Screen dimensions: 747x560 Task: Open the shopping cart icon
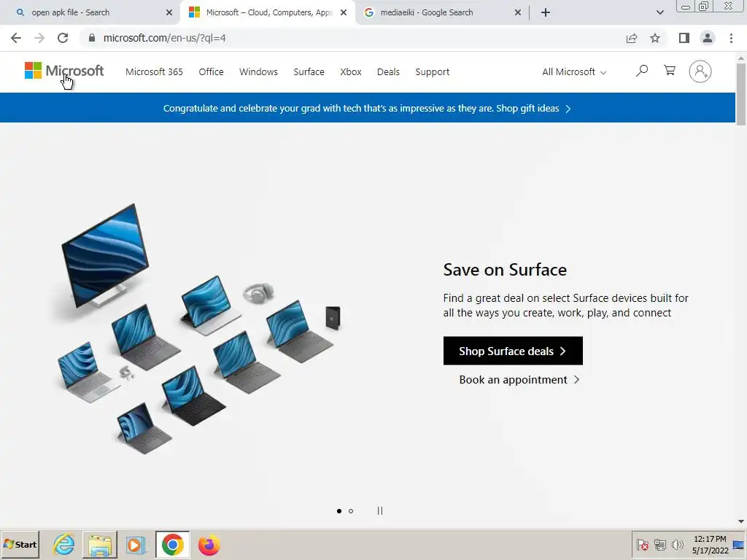click(x=670, y=71)
